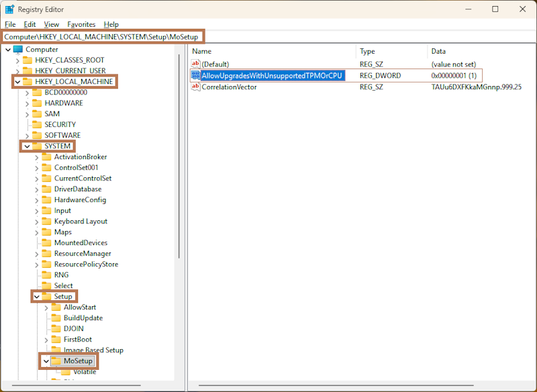537x392 pixels.
Task: Select the RNG key folder icon
Action: (x=46, y=275)
